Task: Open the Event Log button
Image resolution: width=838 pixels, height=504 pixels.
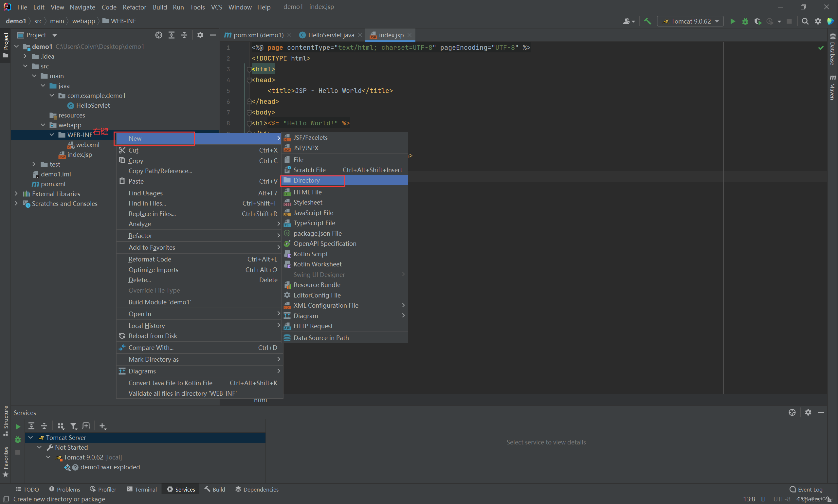Action: click(806, 489)
